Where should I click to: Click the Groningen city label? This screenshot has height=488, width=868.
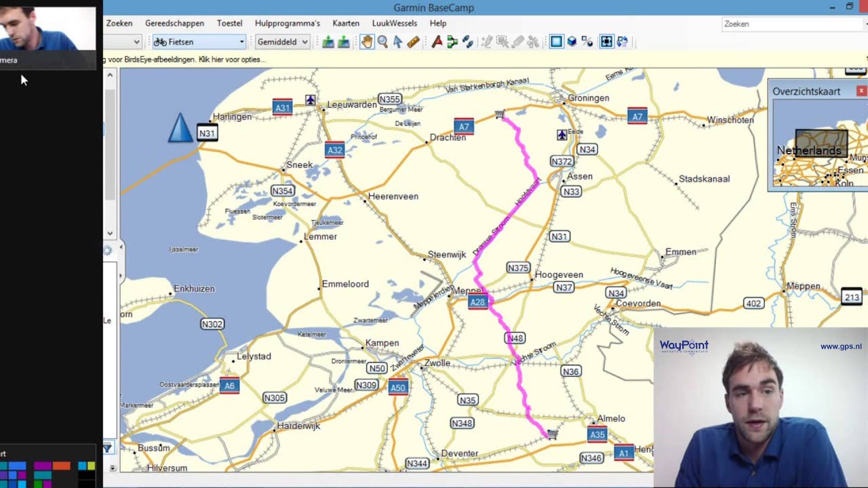click(x=589, y=98)
